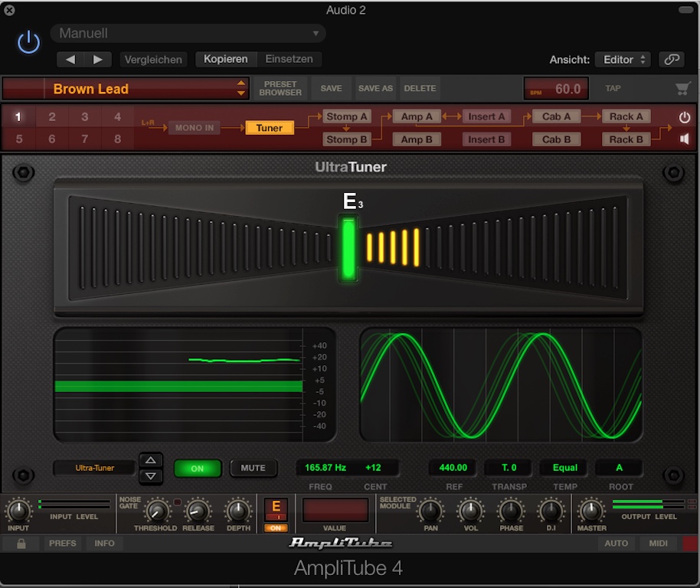Select the Insert A module

click(x=486, y=116)
